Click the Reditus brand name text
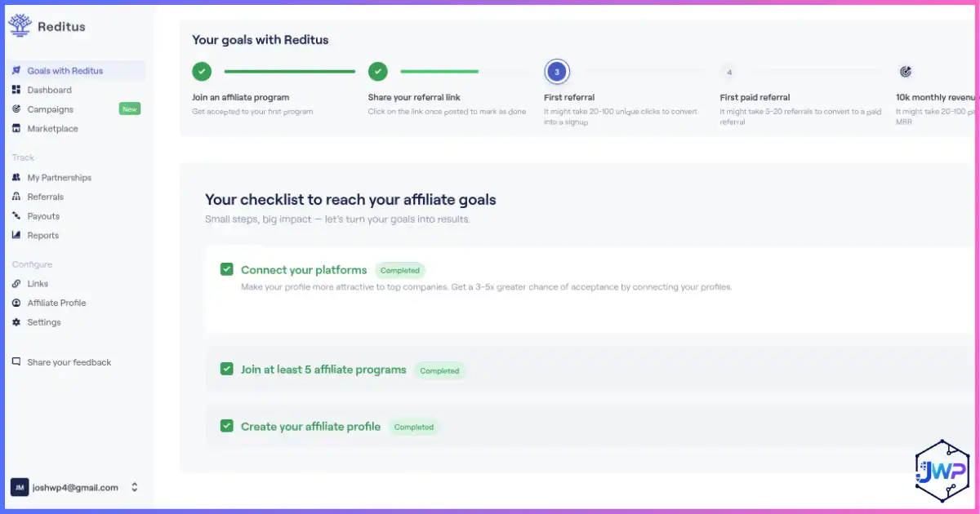Image resolution: width=980 pixels, height=514 pixels. [x=61, y=26]
